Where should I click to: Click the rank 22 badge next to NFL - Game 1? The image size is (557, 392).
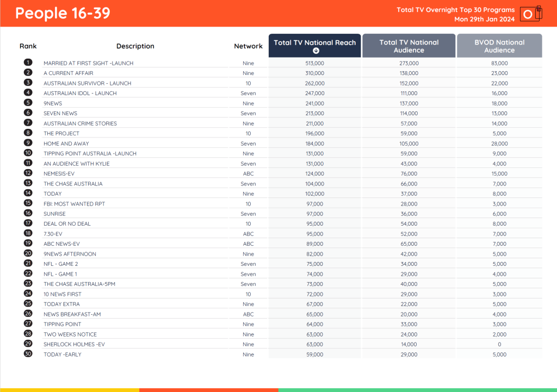(x=28, y=274)
